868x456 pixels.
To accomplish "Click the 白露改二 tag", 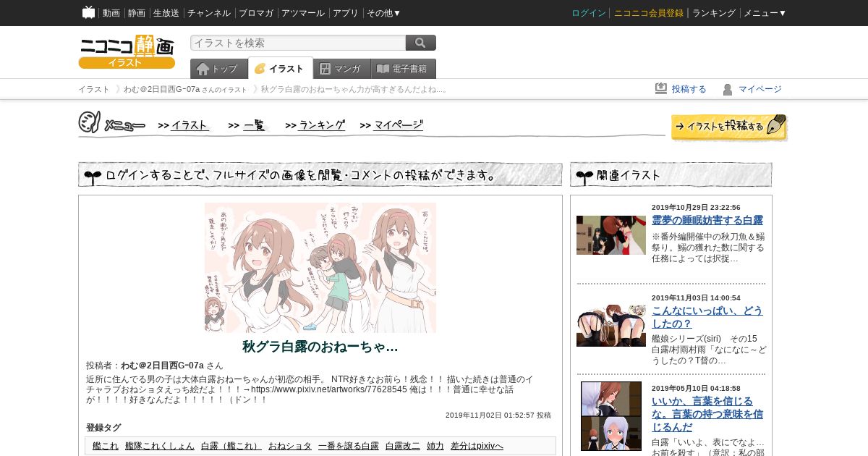I will 403,446.
